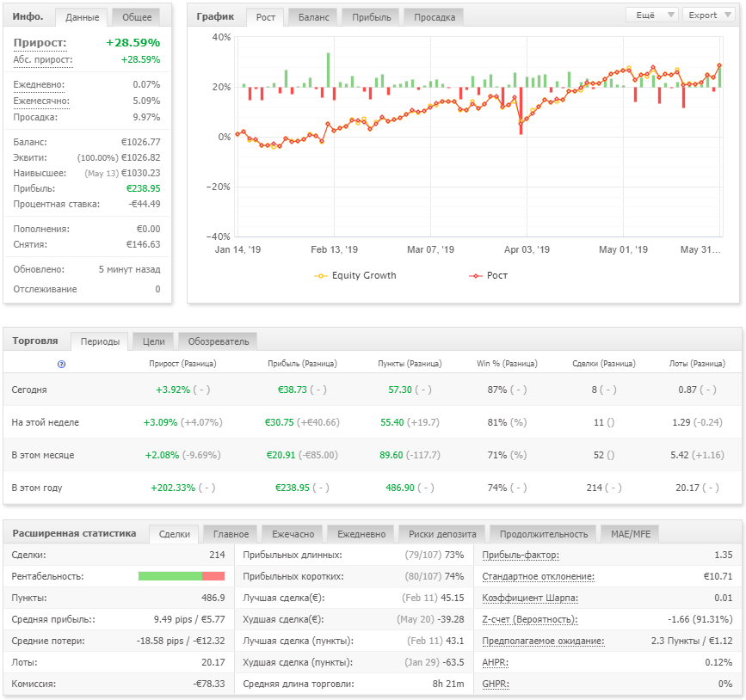Click the (May 20) -39.28 worst trade value

(x=430, y=620)
